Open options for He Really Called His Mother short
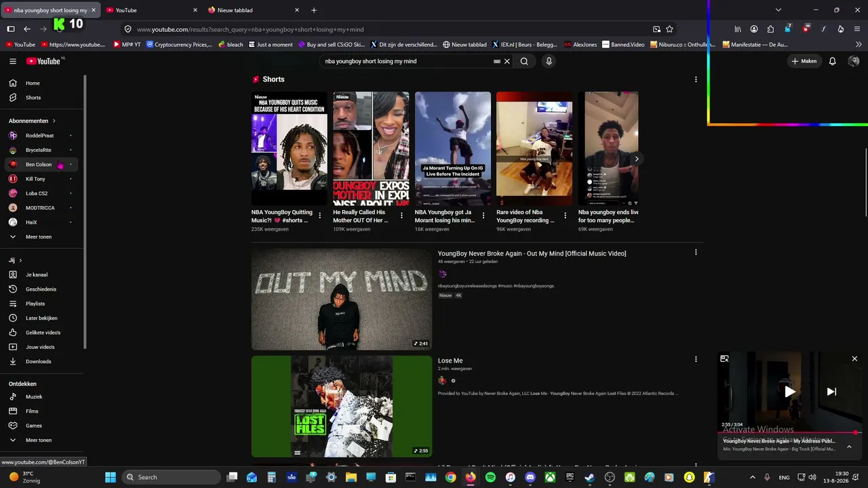Image resolution: width=868 pixels, height=488 pixels. pos(401,216)
